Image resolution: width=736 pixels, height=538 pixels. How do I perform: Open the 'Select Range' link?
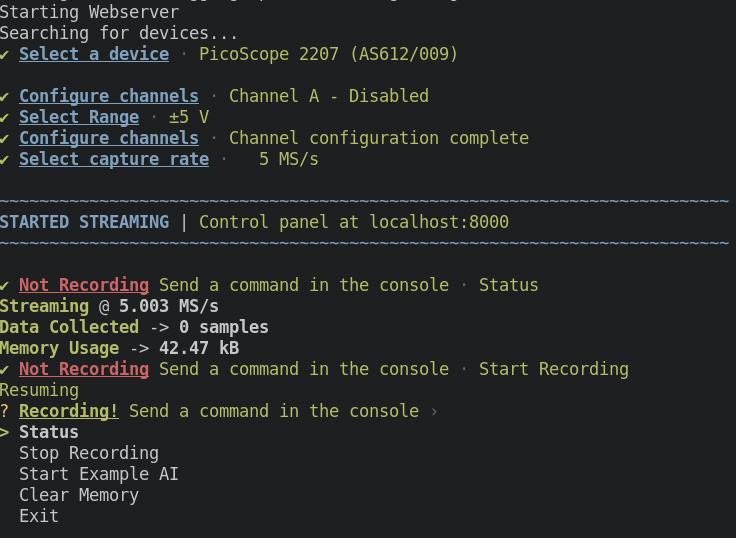(x=78, y=117)
